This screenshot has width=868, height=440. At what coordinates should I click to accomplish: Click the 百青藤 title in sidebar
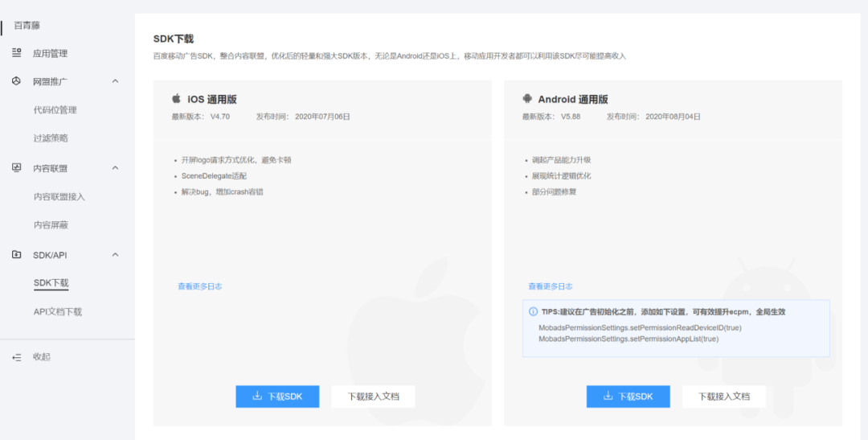coord(27,26)
